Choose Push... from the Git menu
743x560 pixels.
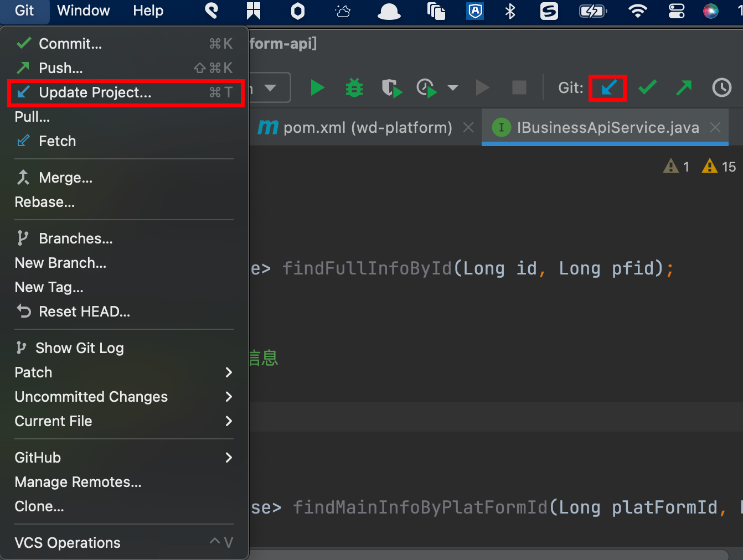point(125,68)
